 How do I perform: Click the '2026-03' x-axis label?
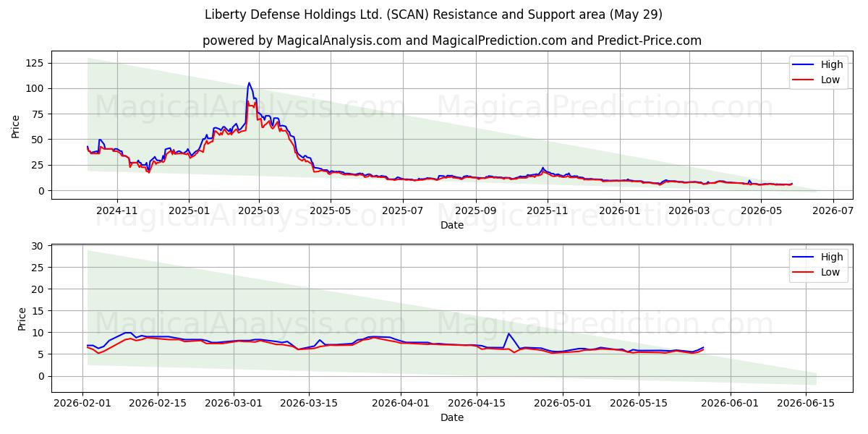pos(689,210)
